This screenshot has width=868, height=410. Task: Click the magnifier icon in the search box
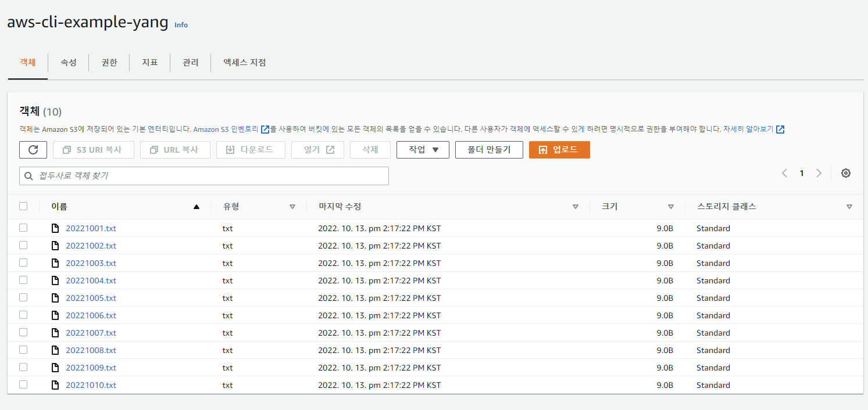click(x=28, y=176)
